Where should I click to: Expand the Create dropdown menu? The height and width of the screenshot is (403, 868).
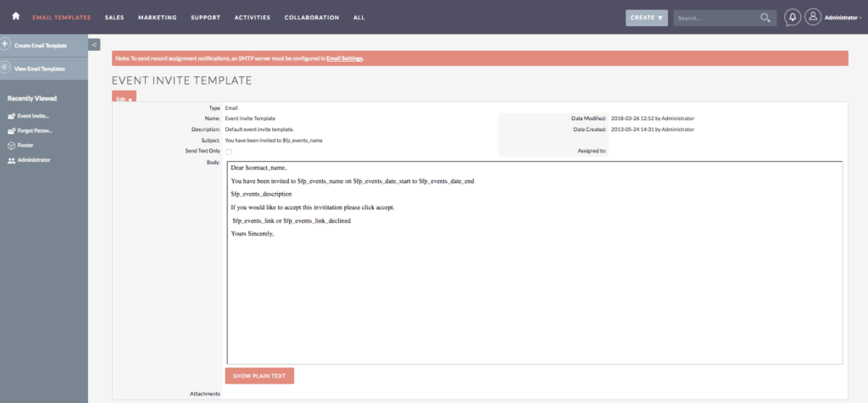tap(647, 17)
